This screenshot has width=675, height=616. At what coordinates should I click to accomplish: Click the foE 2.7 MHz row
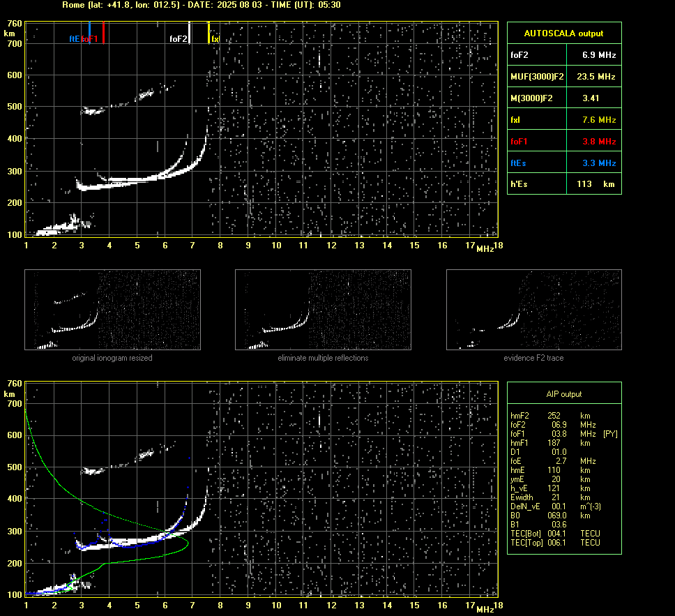tap(553, 461)
